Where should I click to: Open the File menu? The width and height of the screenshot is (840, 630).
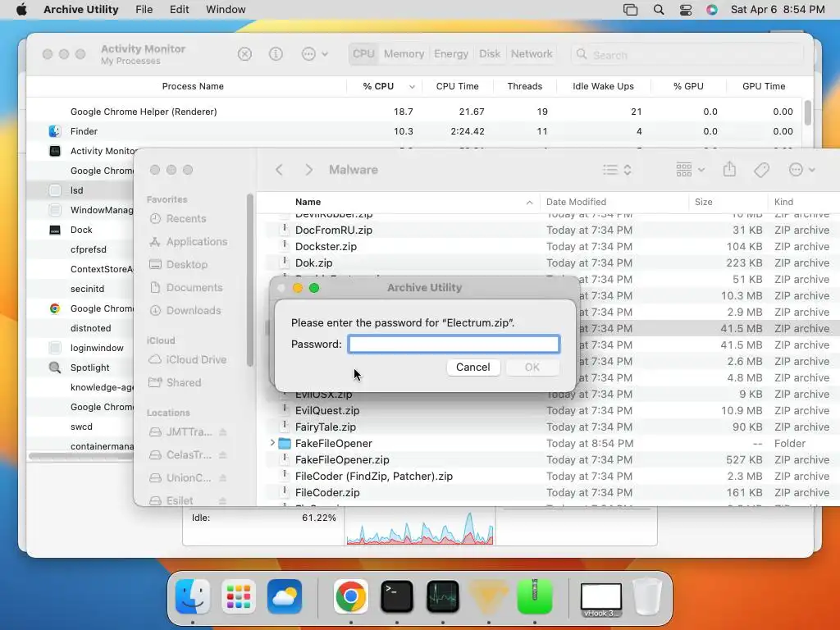tap(144, 10)
